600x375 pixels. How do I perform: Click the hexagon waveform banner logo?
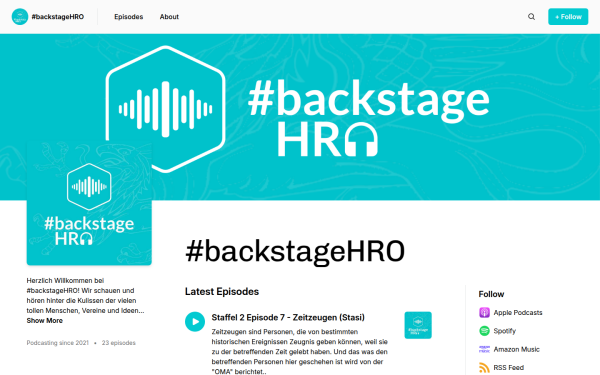click(165, 109)
